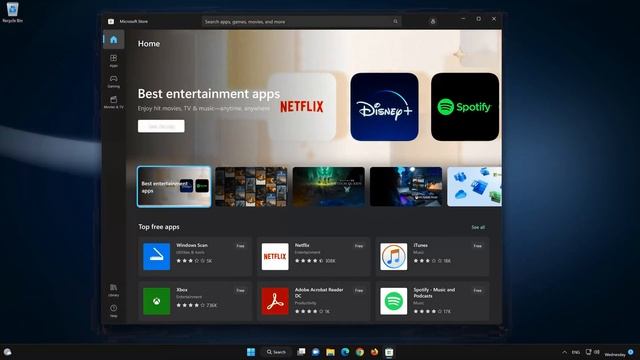
Task: Open the Netflix tile in the hero banner
Action: (x=302, y=107)
